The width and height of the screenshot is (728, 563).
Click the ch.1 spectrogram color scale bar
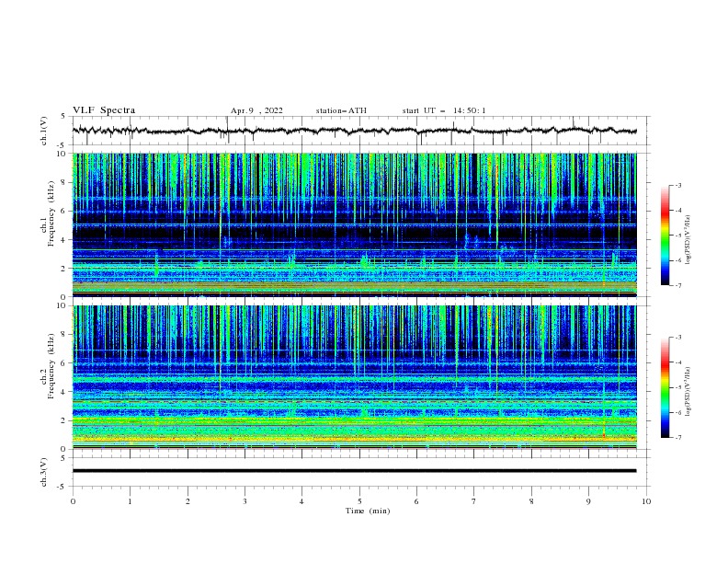click(665, 236)
